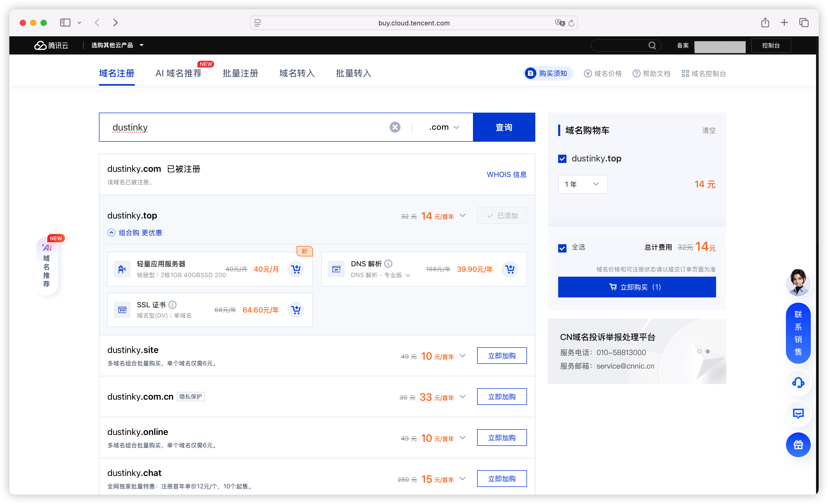Add the lightweight application server to cart
The image size is (828, 504).
pos(296,269)
